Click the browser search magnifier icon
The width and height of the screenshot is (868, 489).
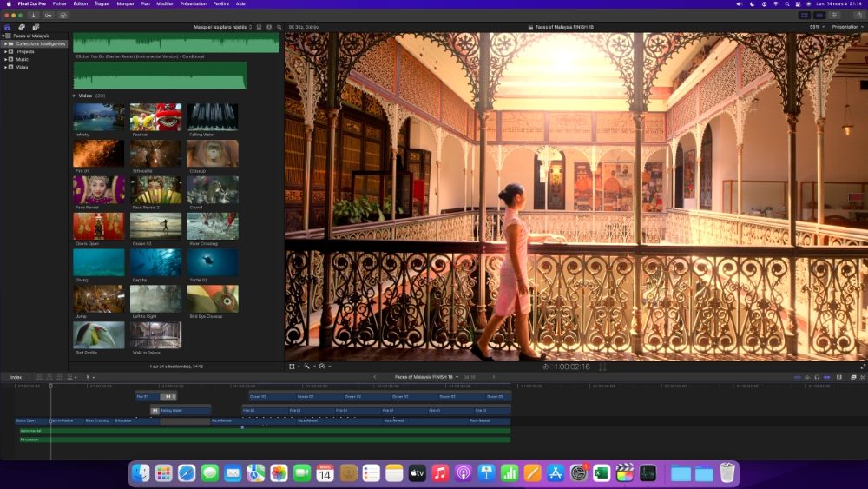tap(279, 27)
